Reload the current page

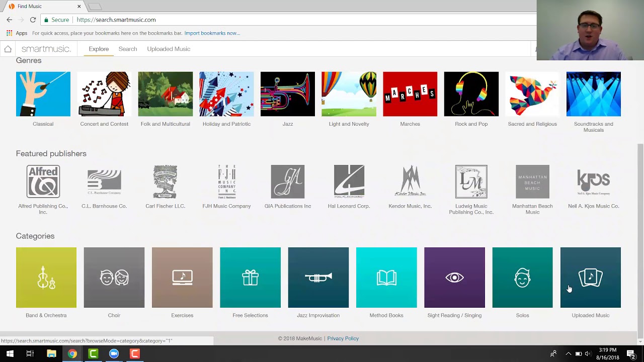click(33, 20)
